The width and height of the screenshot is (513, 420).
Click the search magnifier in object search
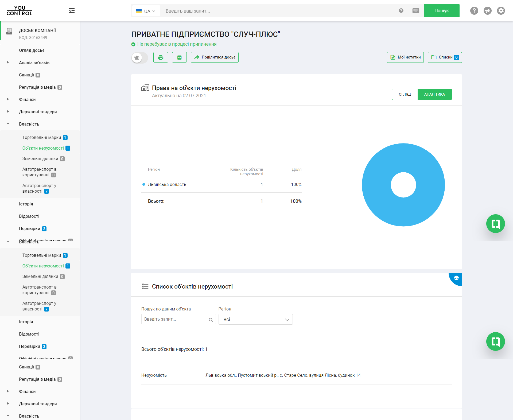pos(211,320)
